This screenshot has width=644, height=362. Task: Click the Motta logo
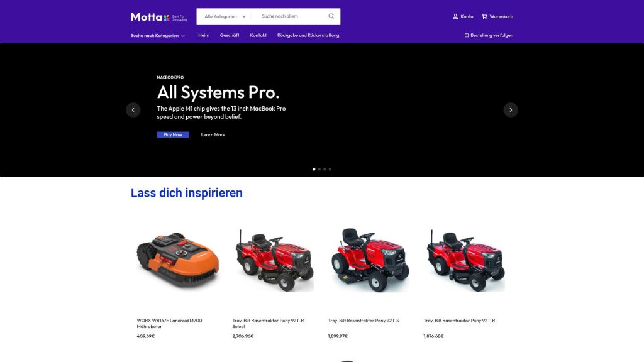tap(158, 17)
